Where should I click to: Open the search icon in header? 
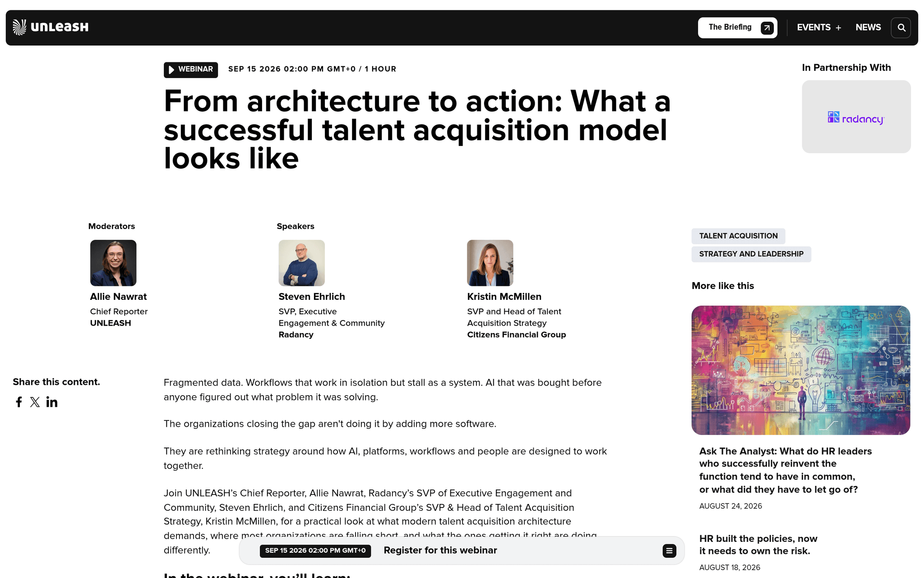click(901, 28)
